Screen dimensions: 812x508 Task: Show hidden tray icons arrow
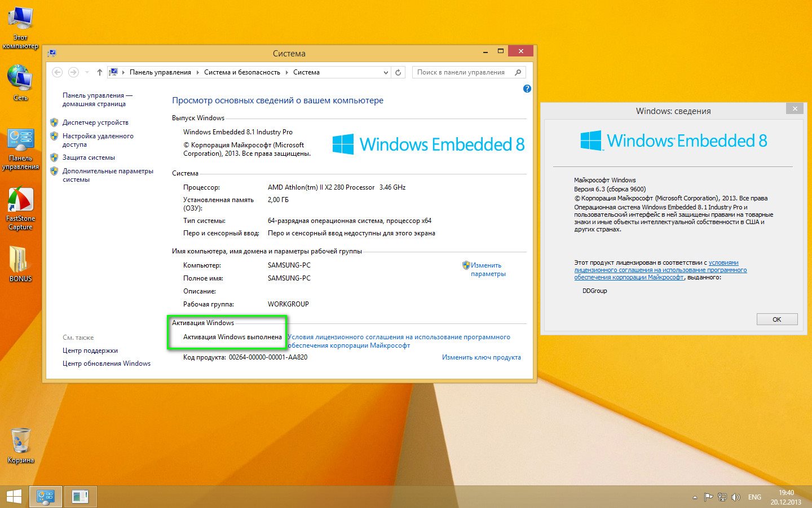[695, 497]
